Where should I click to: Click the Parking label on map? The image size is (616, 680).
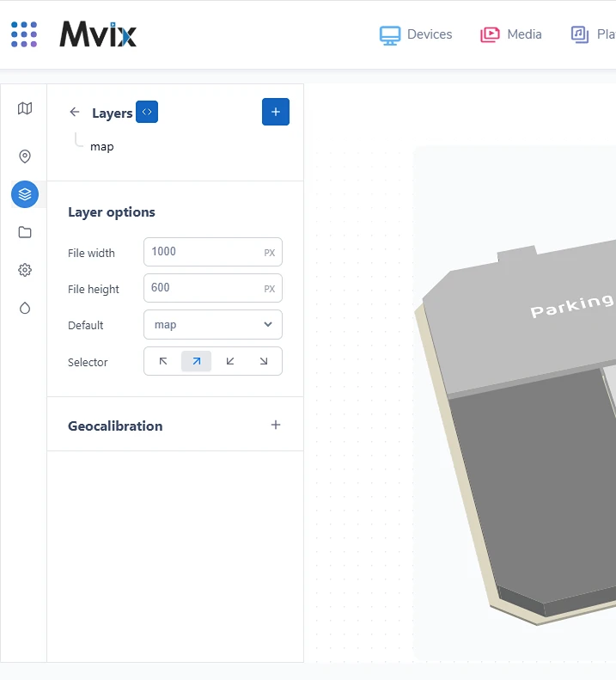click(572, 305)
